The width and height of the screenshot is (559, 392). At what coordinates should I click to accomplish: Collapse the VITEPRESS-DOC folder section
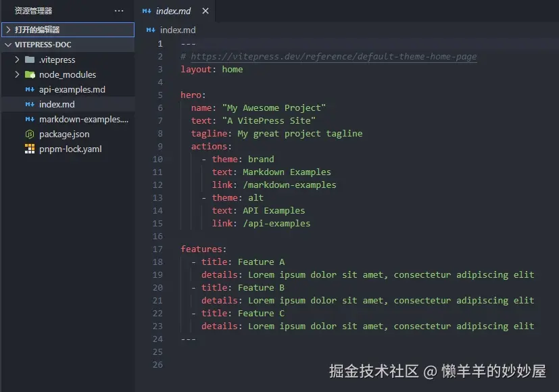[68, 45]
